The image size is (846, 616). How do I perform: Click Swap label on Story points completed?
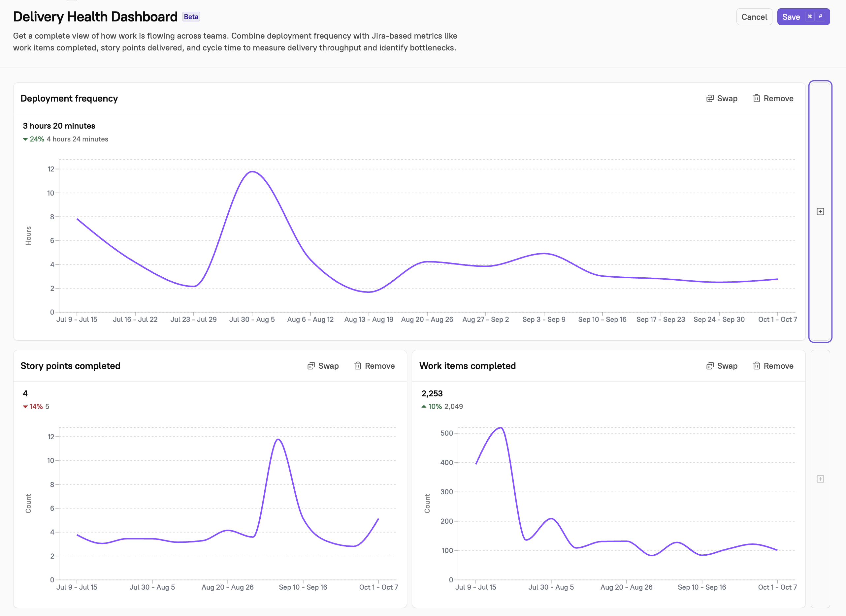pos(328,366)
